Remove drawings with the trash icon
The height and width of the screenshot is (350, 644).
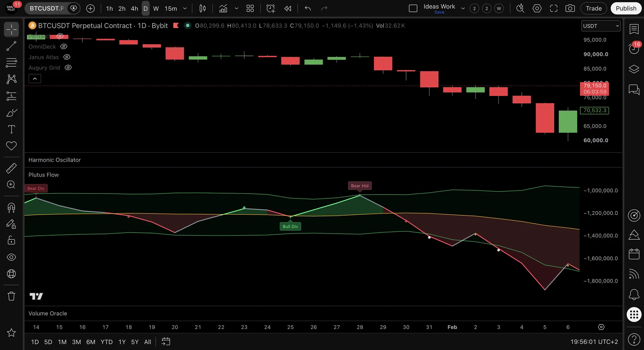11,296
